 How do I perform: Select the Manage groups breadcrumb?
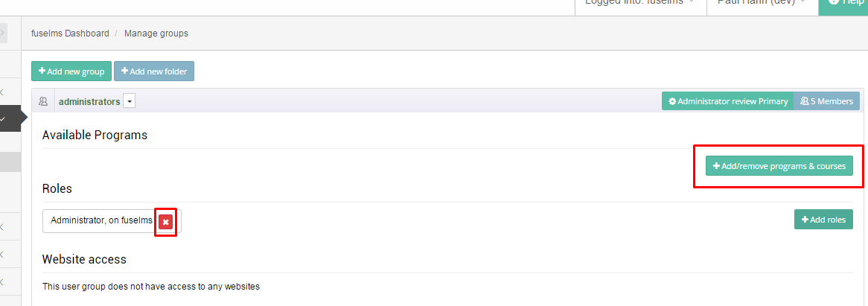point(156,34)
